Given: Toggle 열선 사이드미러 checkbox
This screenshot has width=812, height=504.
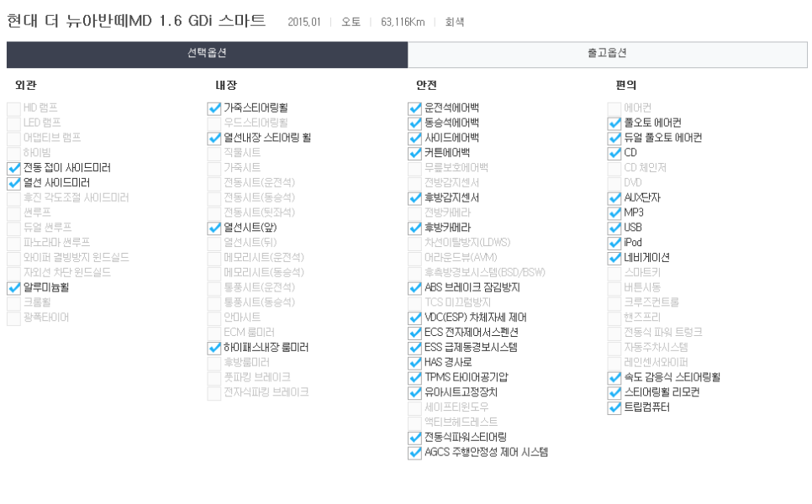Looking at the screenshot, I should (13, 184).
